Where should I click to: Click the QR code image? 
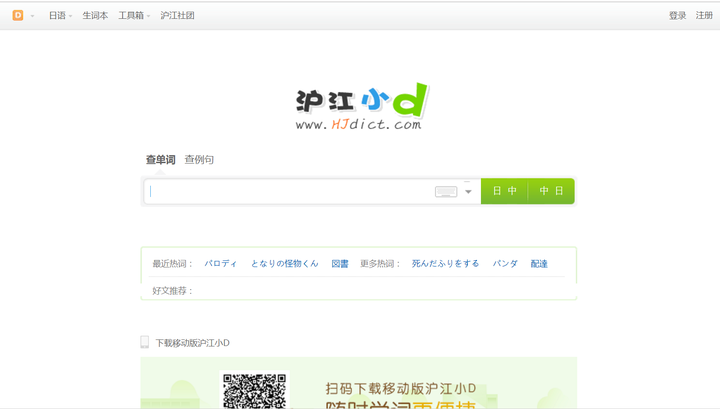[254, 390]
